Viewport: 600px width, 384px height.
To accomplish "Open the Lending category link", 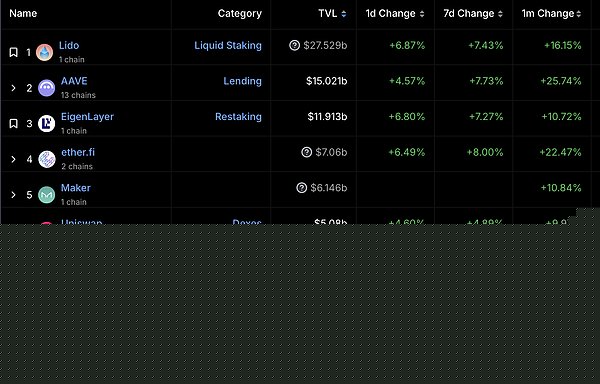I will (x=243, y=81).
